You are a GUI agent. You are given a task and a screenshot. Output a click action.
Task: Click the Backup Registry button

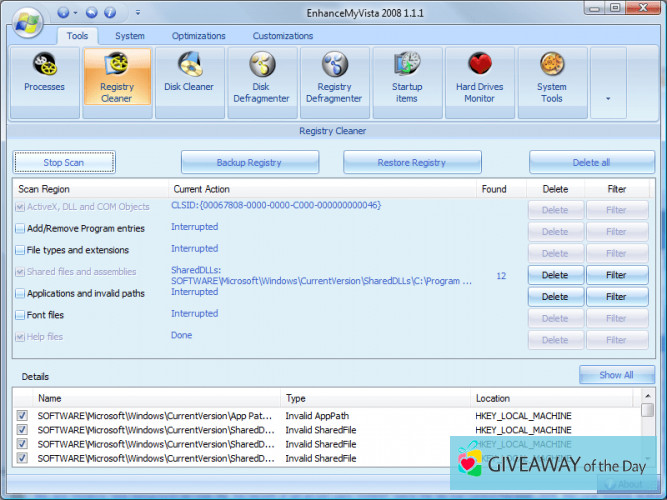(x=249, y=162)
